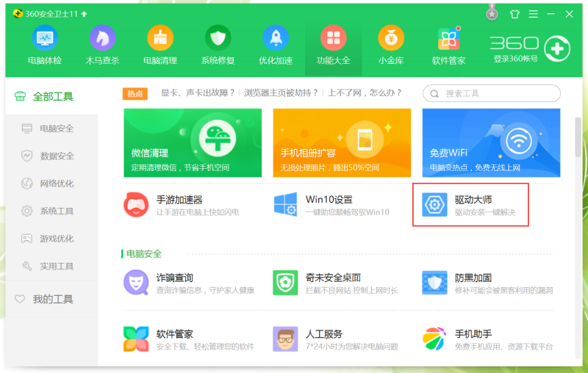Click the vertical scrollbar thumb
588x373 pixels.
pyautogui.click(x=578, y=137)
